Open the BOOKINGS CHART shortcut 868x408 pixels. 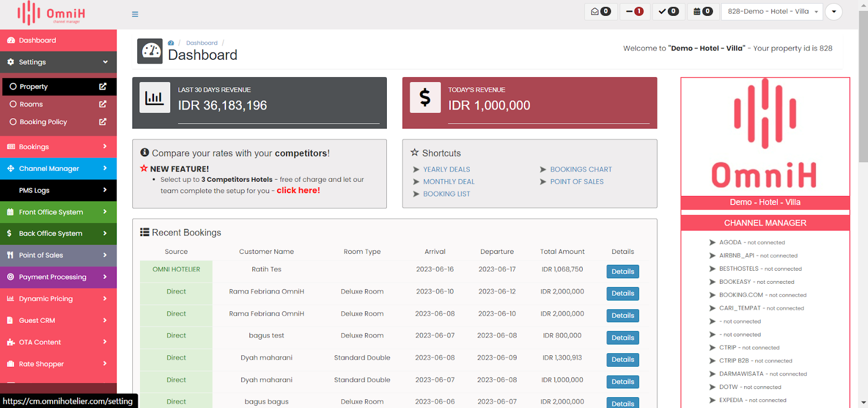click(581, 169)
